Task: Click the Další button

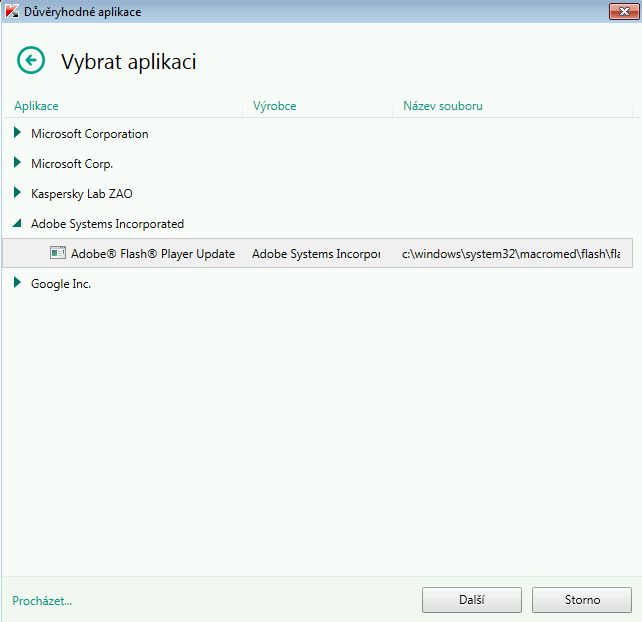Action: coord(472,600)
